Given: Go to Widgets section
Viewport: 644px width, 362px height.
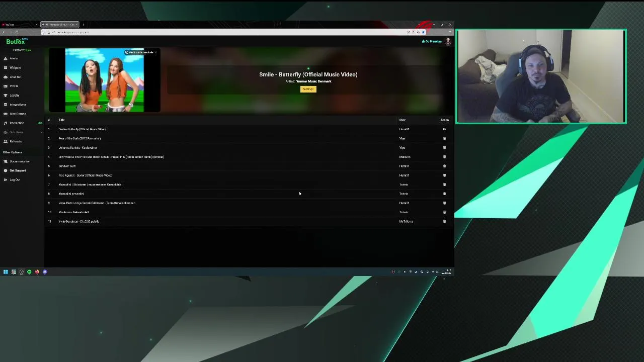Looking at the screenshot, I should coord(15,67).
